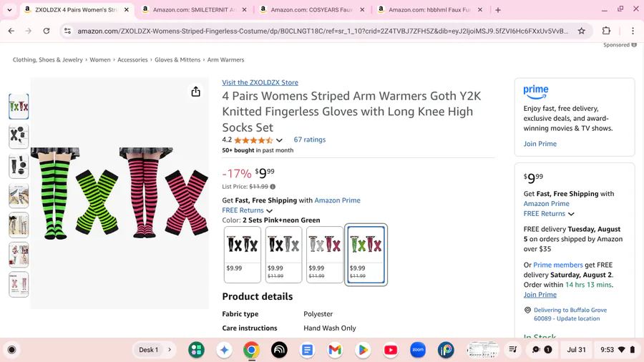The height and width of the screenshot is (362, 644).
Task: Choose the first black striped color swatch
Action: click(243, 255)
